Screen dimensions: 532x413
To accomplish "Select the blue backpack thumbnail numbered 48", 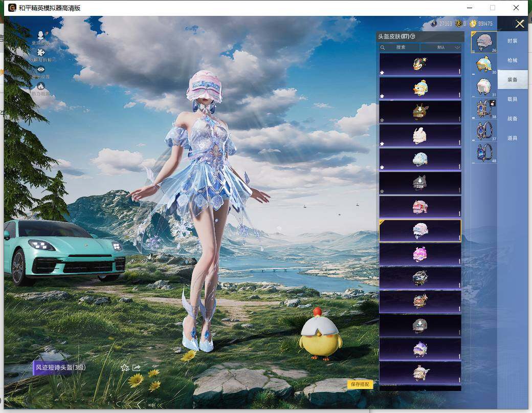I will pyautogui.click(x=484, y=153).
